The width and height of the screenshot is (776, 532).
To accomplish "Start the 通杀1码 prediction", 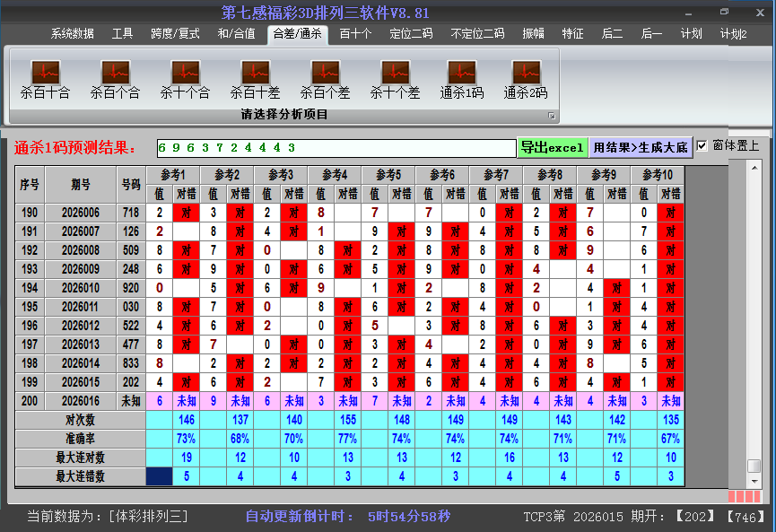I will coord(461,78).
